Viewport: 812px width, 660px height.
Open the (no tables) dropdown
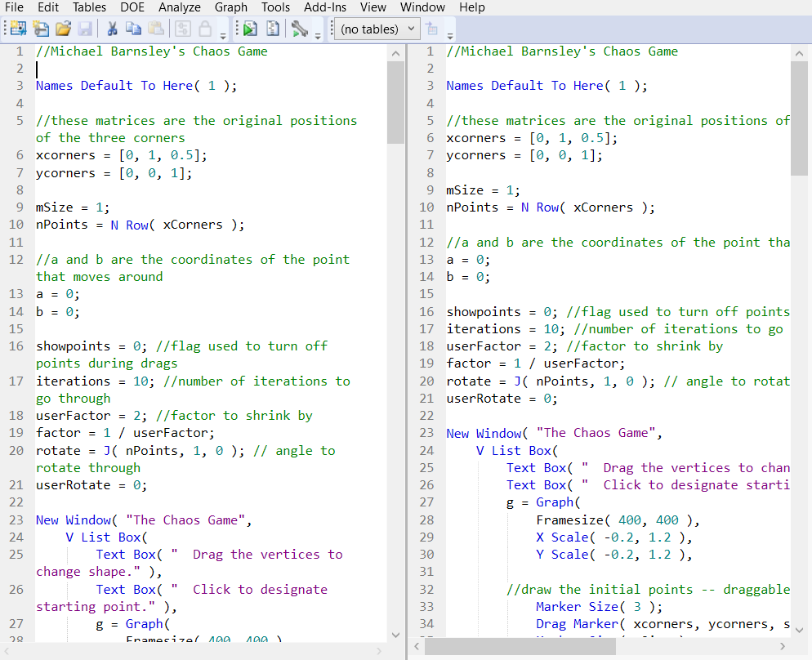(376, 29)
